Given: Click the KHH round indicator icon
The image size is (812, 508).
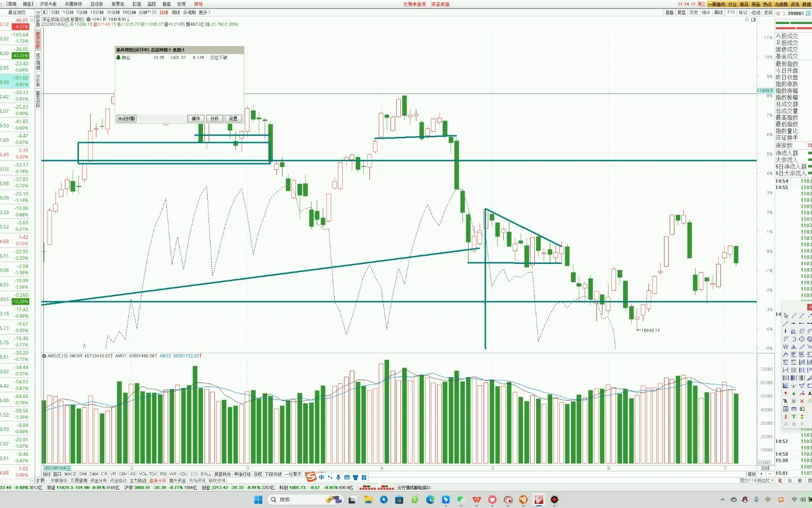Looking at the screenshot, I should [x=88, y=19].
